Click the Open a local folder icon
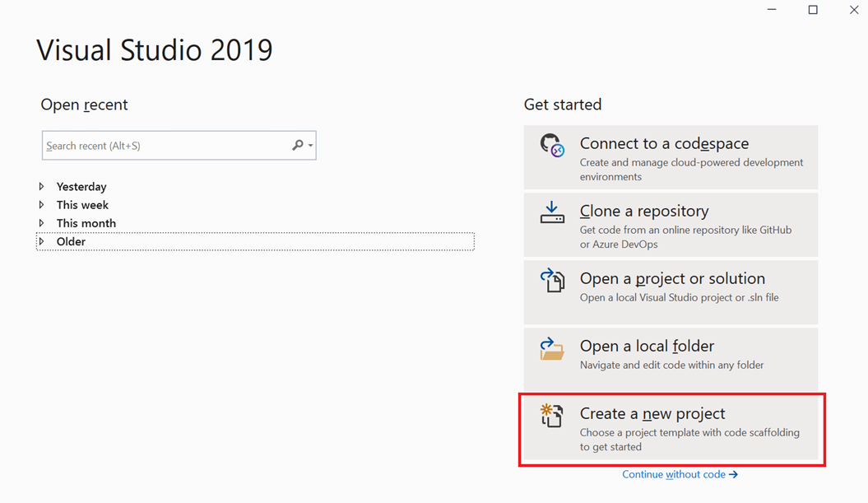868x503 pixels. (552, 348)
